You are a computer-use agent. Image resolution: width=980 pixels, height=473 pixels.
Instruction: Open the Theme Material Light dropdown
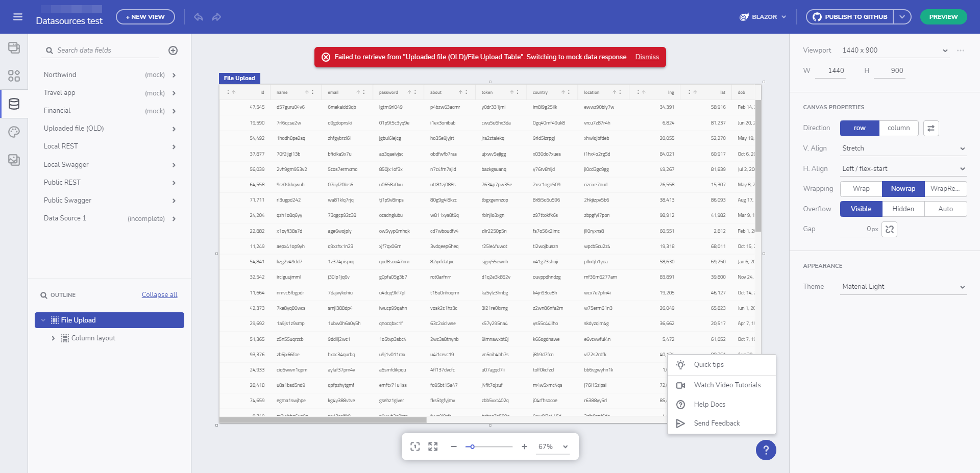pyautogui.click(x=903, y=287)
